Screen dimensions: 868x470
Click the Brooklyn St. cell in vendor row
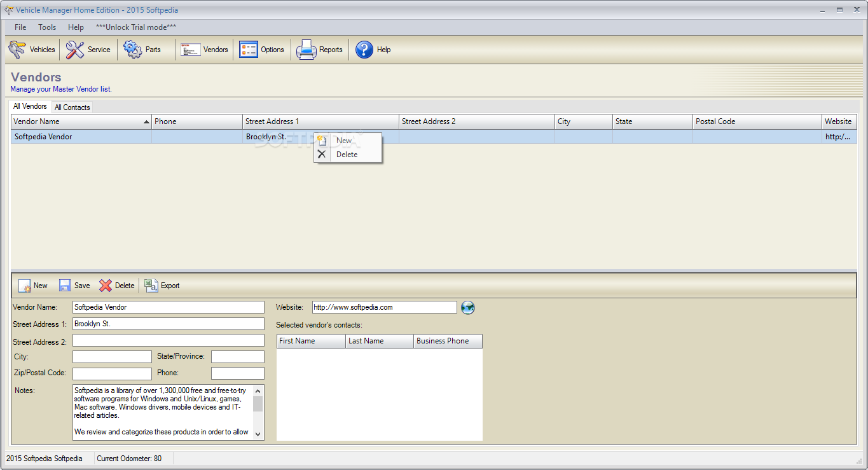pos(320,137)
